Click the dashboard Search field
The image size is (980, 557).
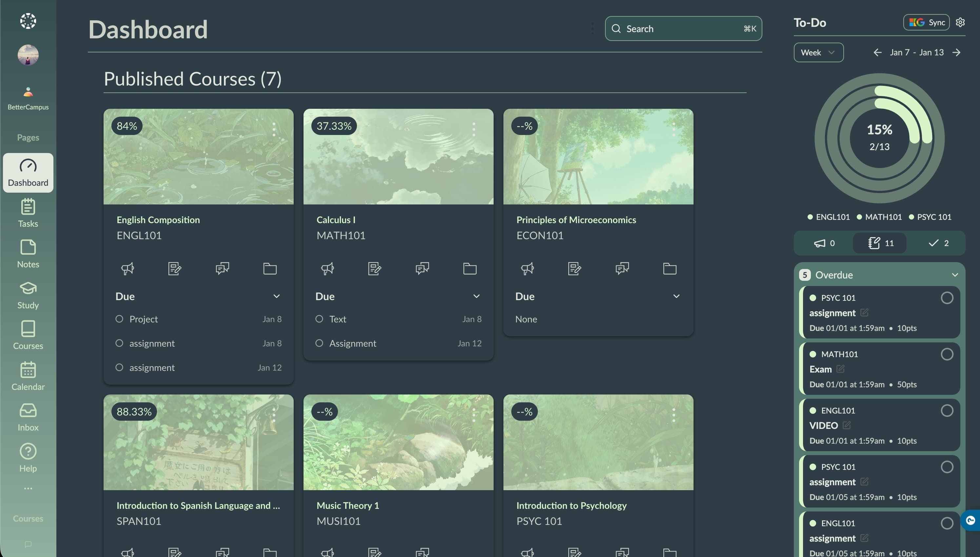683,29
